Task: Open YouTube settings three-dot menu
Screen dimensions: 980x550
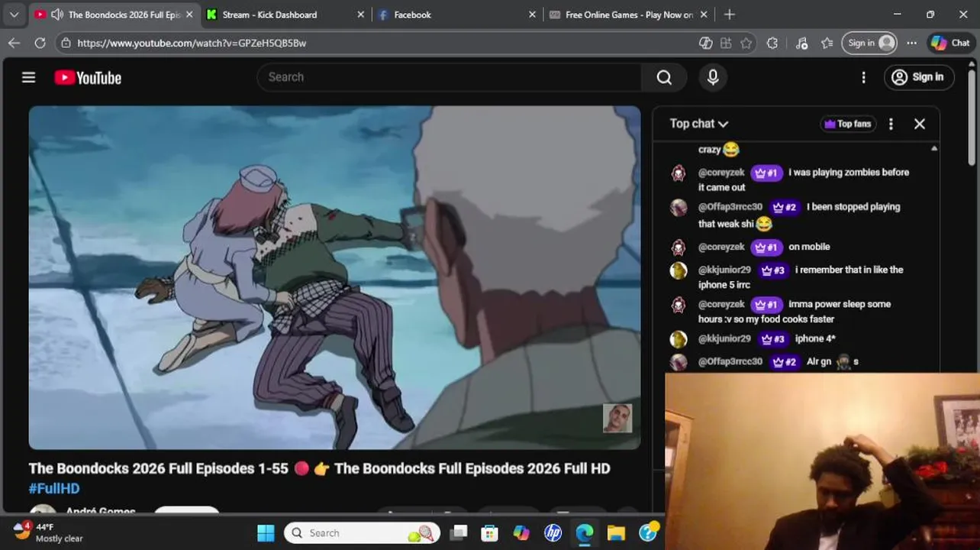Action: 863,77
